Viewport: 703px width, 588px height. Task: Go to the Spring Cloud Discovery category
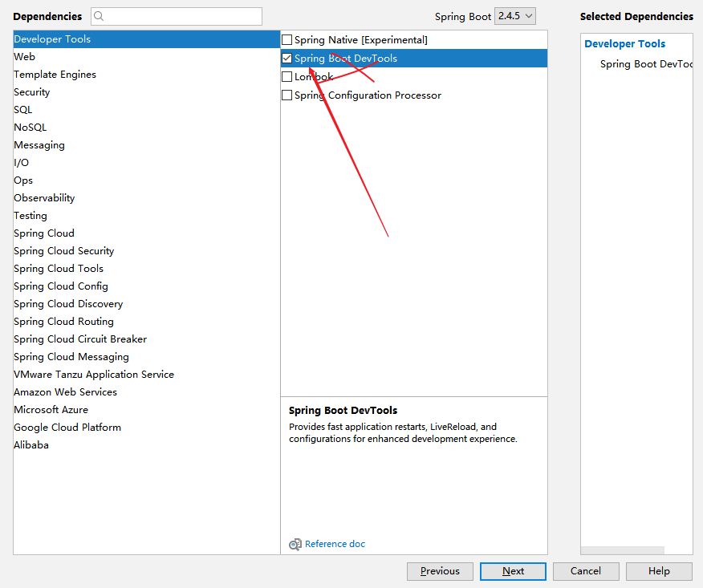[x=147, y=303]
